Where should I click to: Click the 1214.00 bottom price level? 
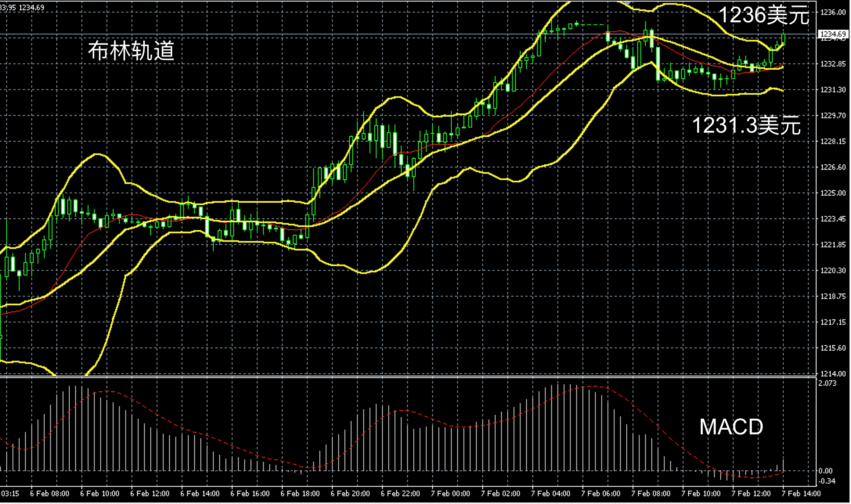[833, 374]
